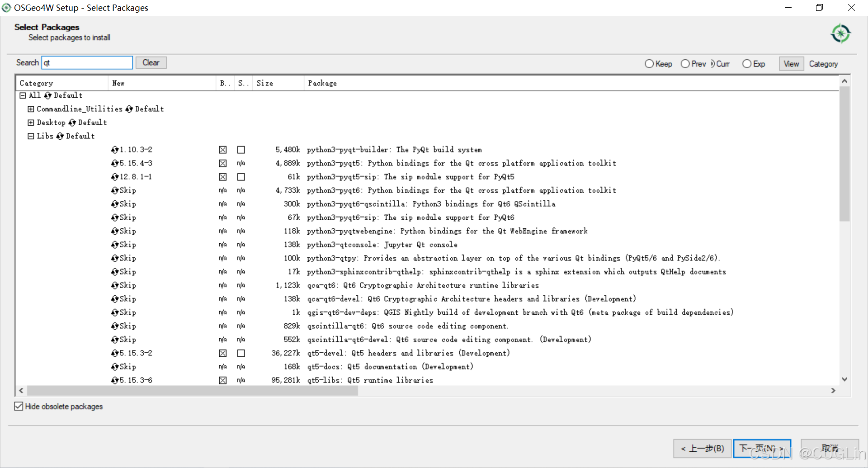The image size is (868, 468).
Task: Cycle Skip icon for python3-qtpy row
Action: coord(115,258)
